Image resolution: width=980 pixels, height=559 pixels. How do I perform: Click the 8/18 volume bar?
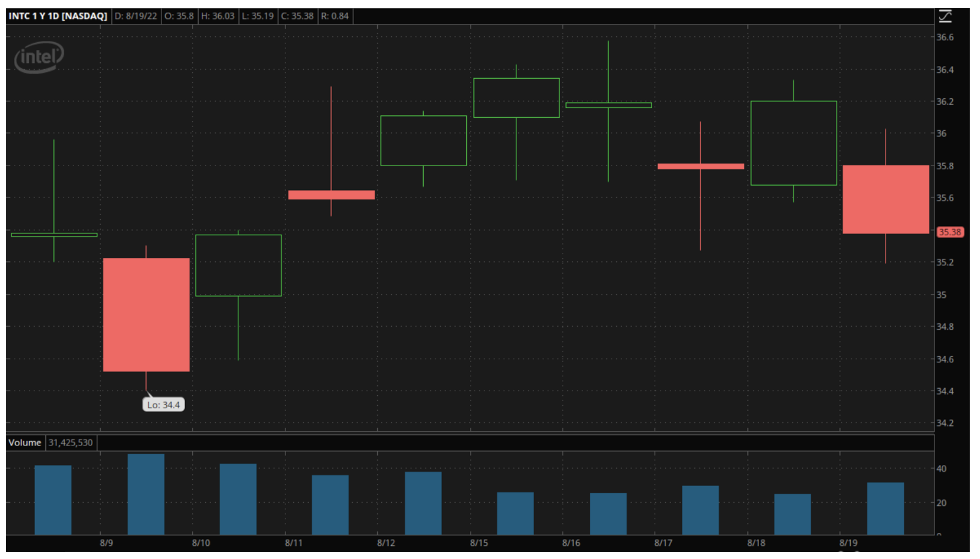(x=793, y=514)
